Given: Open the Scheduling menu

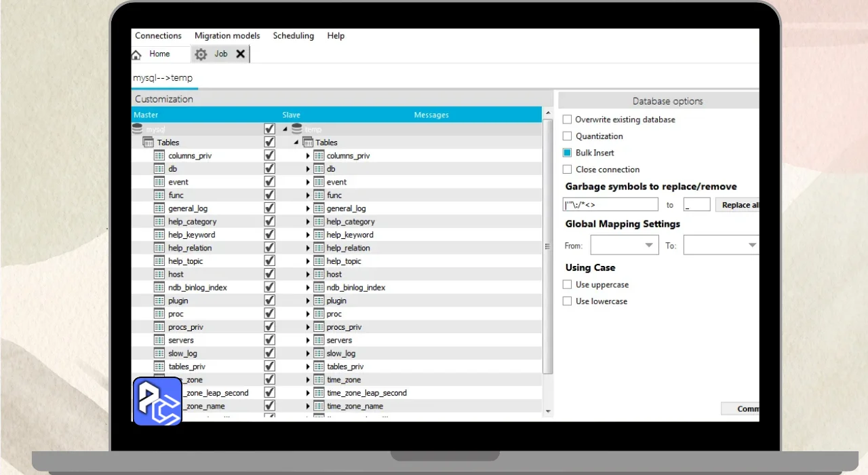Looking at the screenshot, I should [293, 36].
